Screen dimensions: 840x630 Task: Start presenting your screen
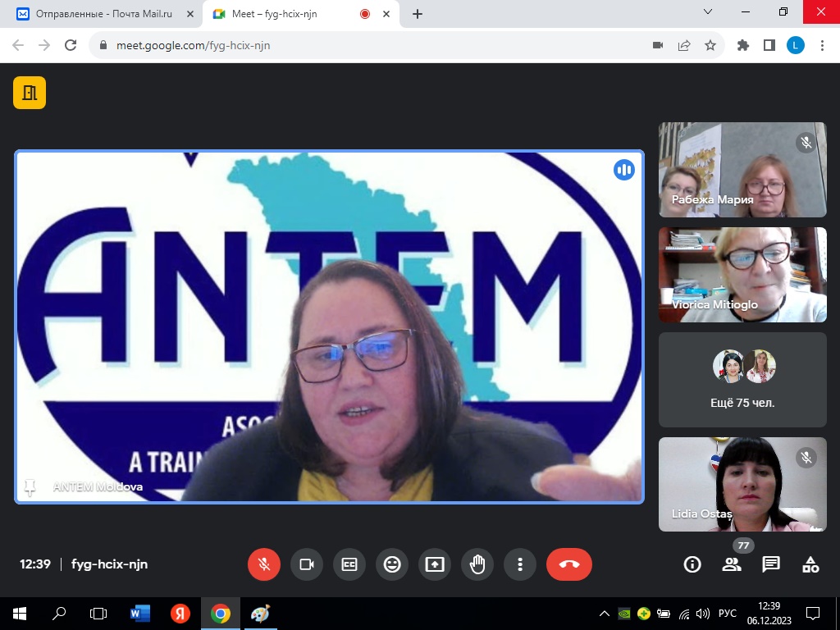[435, 564]
